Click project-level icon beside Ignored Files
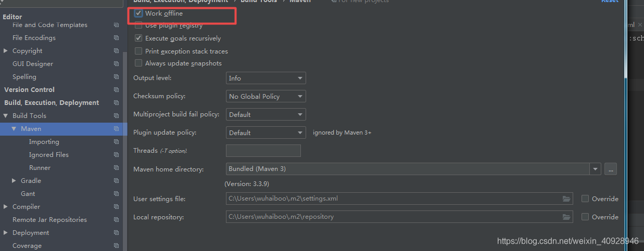The width and height of the screenshot is (644, 251). (116, 155)
